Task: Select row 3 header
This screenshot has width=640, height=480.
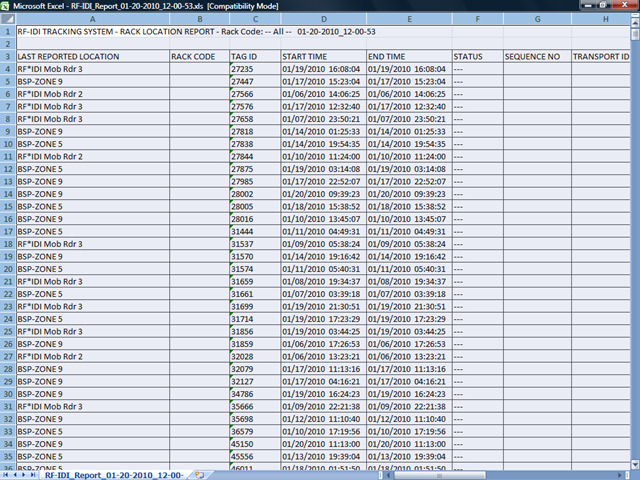Action: [8, 56]
